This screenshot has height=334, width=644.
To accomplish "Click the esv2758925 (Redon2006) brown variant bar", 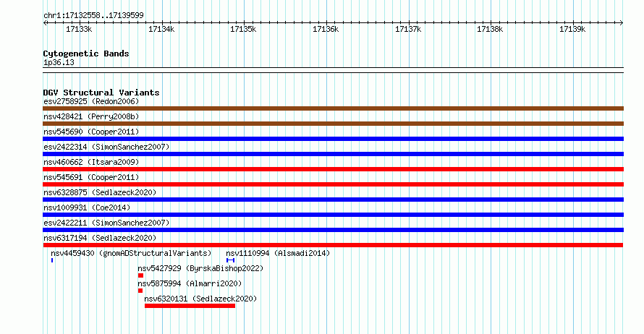I will [x=333, y=108].
